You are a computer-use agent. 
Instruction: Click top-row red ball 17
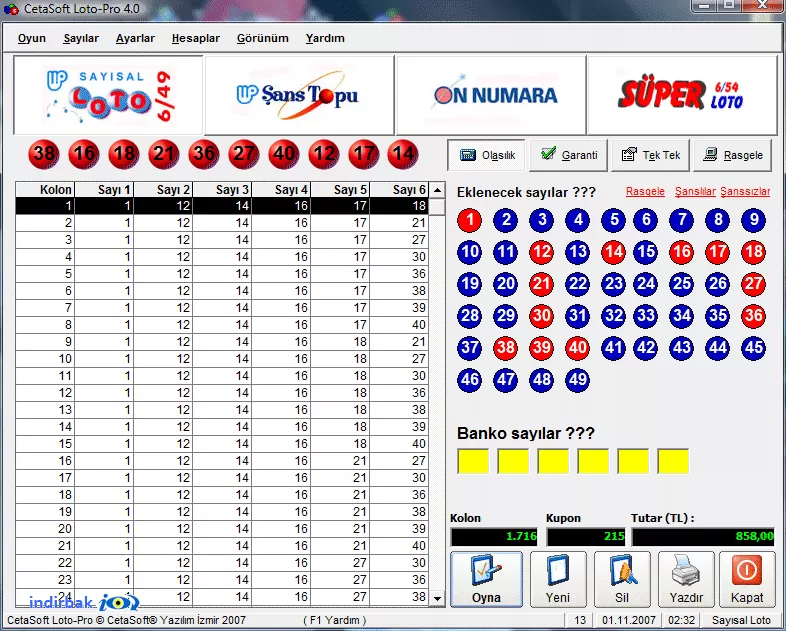coord(363,154)
